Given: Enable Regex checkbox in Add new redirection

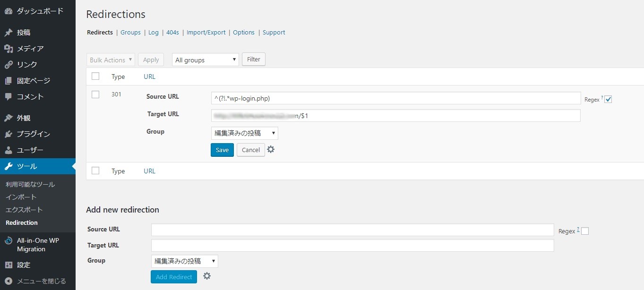Looking at the screenshot, I should click(585, 231).
